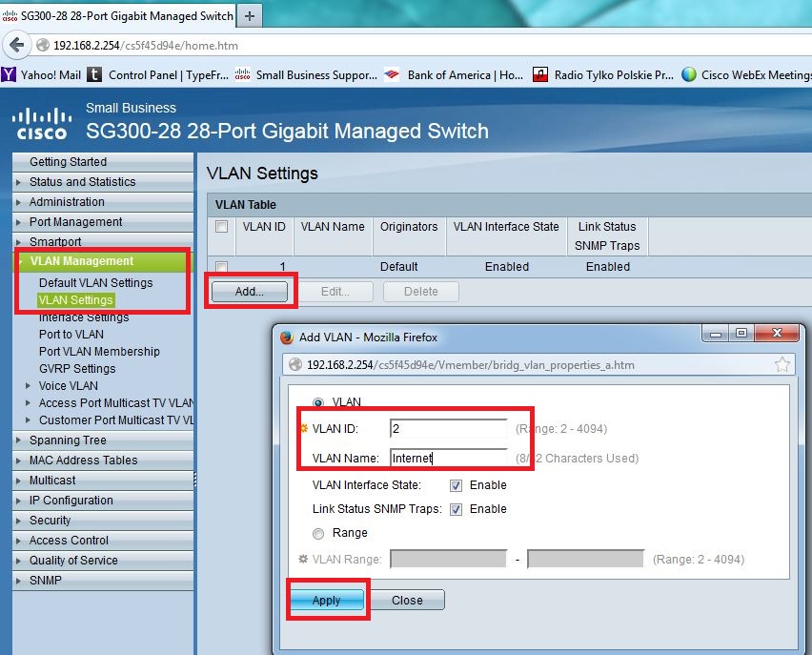Open Small Business Support bookmark icon
Image resolution: width=812 pixels, height=655 pixels.
point(242,74)
